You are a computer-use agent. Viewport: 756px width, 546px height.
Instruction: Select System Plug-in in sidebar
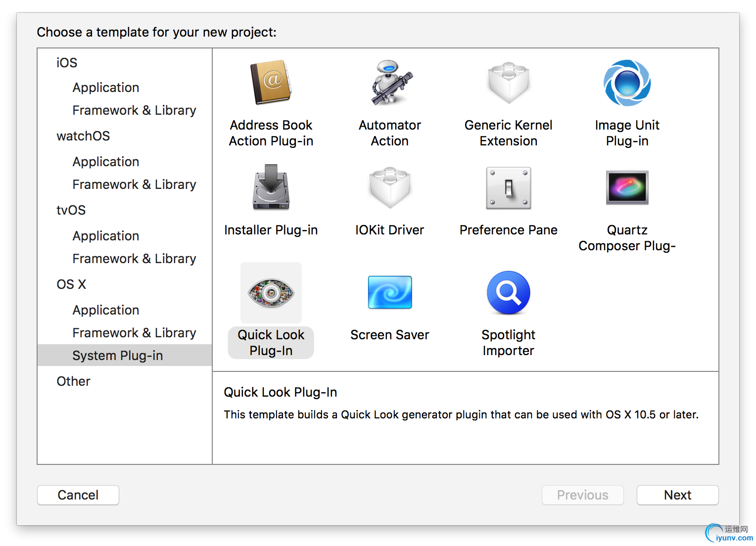(x=125, y=356)
